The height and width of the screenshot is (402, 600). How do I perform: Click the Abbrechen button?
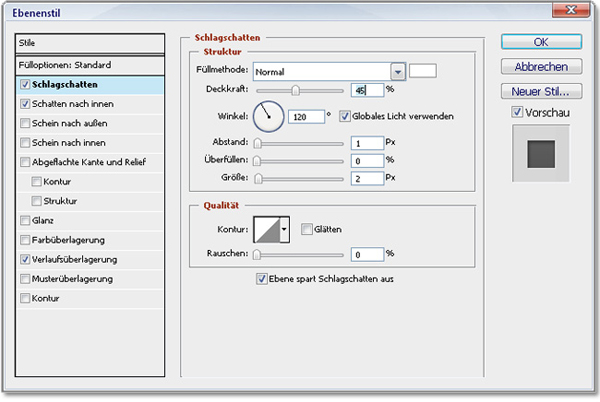point(541,67)
